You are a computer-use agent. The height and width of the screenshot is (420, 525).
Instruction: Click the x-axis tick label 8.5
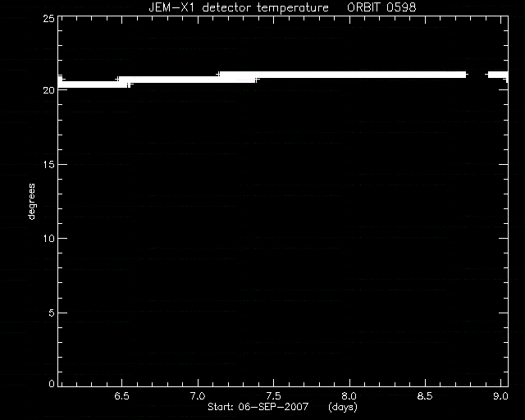[425, 396]
